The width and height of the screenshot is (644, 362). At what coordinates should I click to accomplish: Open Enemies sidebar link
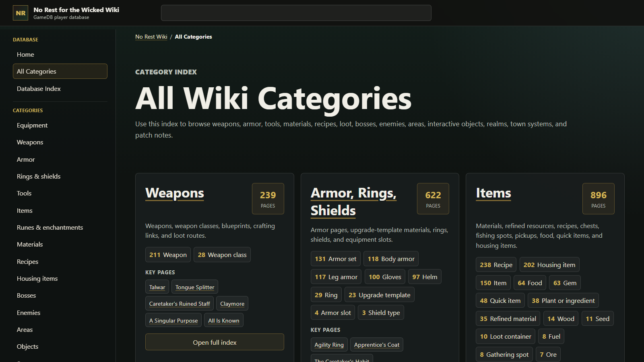coord(60,313)
